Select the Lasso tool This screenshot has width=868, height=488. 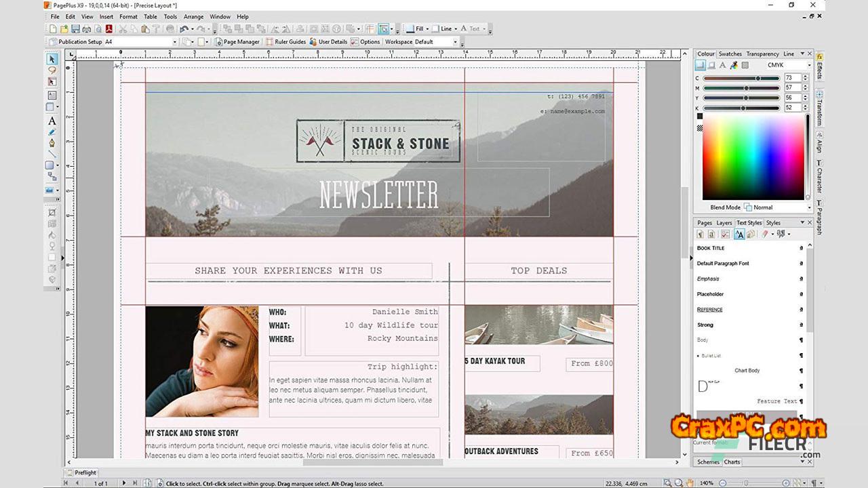click(52, 70)
